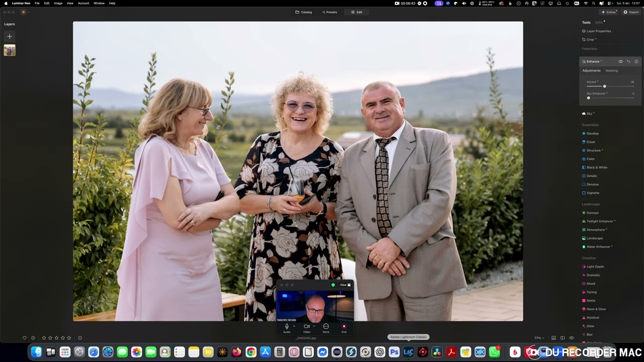The image size is (644, 362).
Task: Open Adobe Lightroom Classic from the Dock
Action: [408, 352]
